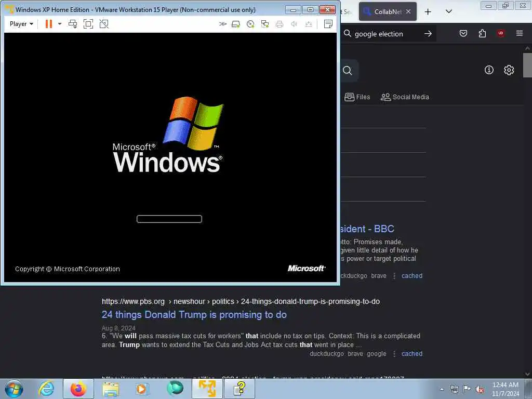Launch Internet Explorer from taskbar
Screen dimensions: 532x399
(46, 389)
